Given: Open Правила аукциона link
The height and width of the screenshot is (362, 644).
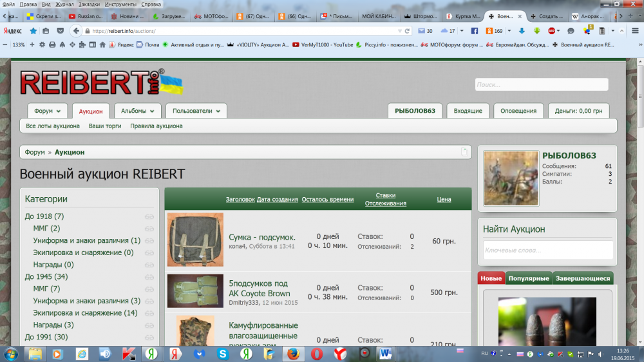Looking at the screenshot, I should click(156, 126).
